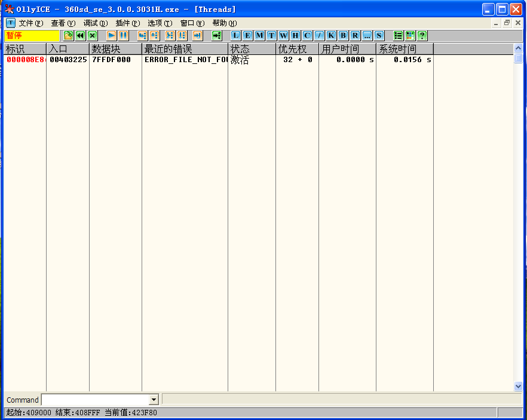The width and height of the screenshot is (527, 420).
Task: Click the Restart program rewind icon
Action: click(x=80, y=36)
